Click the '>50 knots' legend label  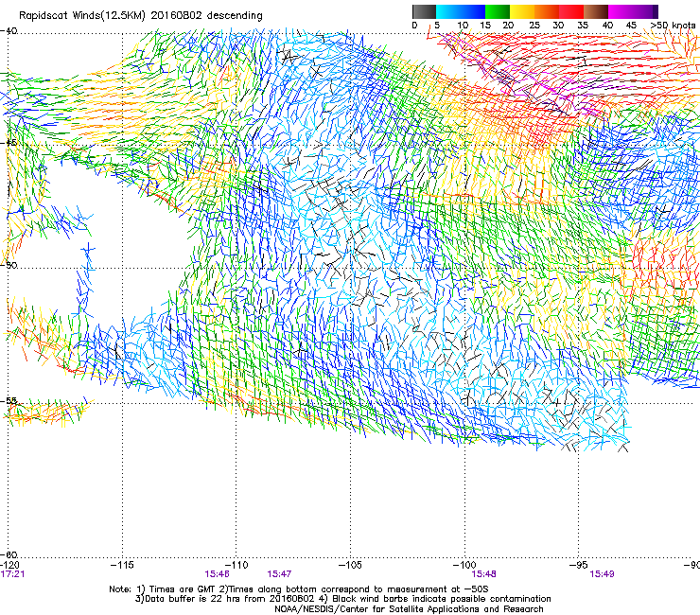(x=673, y=25)
